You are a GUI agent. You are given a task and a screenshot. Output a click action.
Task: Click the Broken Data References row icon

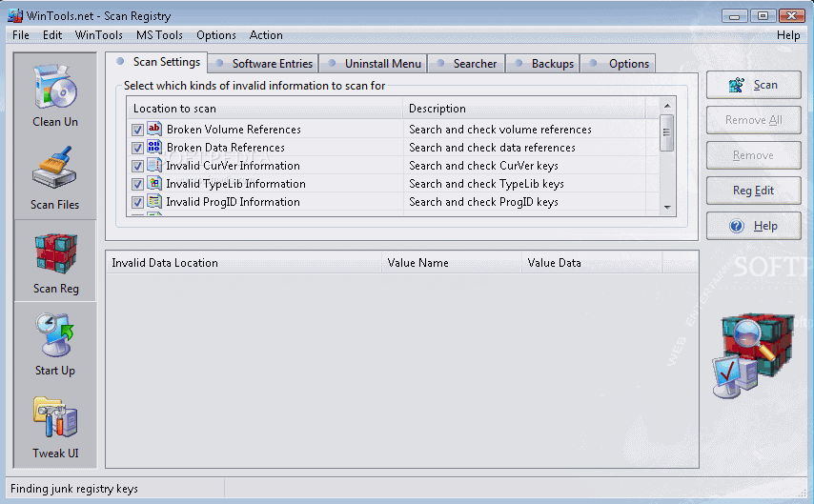pos(154,147)
